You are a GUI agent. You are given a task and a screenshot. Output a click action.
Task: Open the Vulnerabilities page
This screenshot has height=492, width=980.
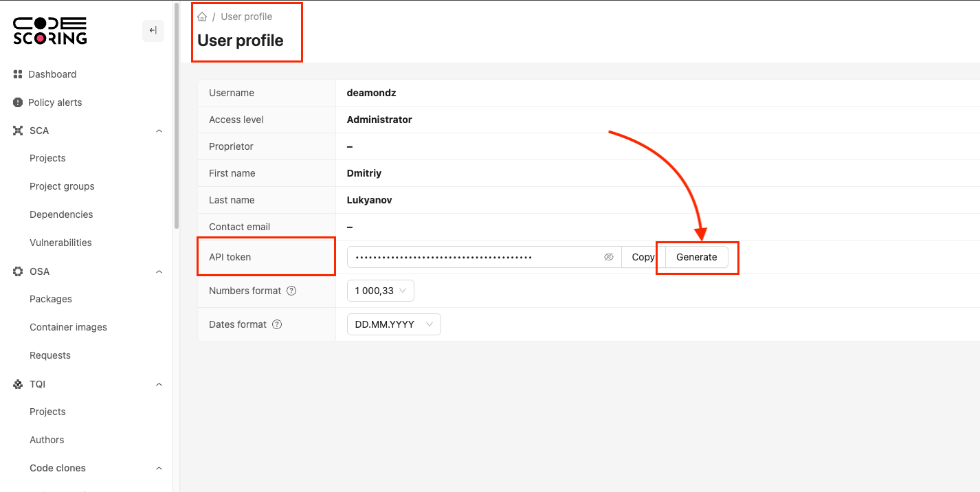(x=60, y=242)
